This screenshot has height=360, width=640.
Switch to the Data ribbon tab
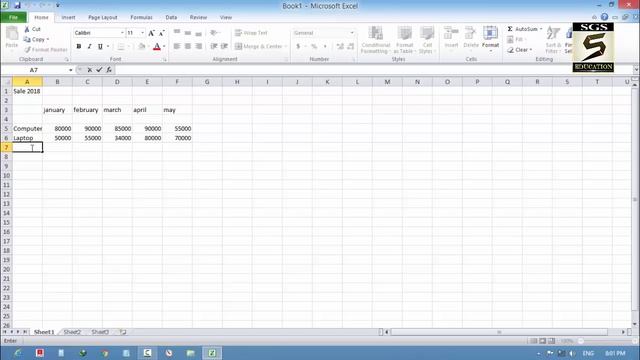(x=171, y=18)
